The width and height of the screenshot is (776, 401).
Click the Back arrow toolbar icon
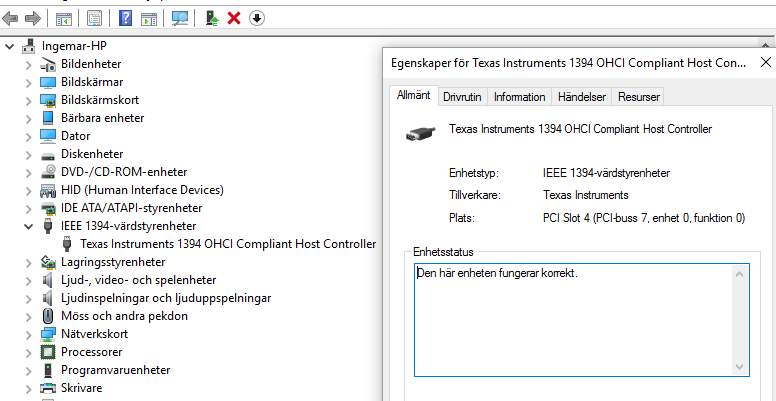point(10,19)
